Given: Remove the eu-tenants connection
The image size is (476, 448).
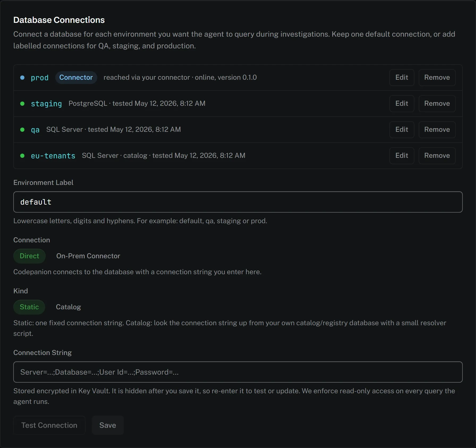Looking at the screenshot, I should pos(437,156).
